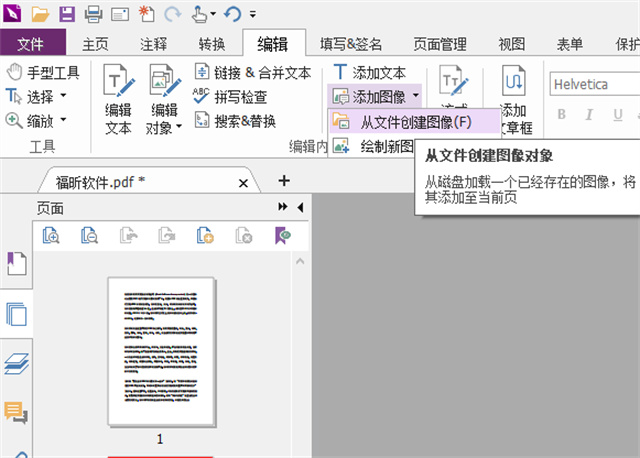640x458 pixels.
Task: Select the Hand tool (手型工具)
Action: coord(43,72)
